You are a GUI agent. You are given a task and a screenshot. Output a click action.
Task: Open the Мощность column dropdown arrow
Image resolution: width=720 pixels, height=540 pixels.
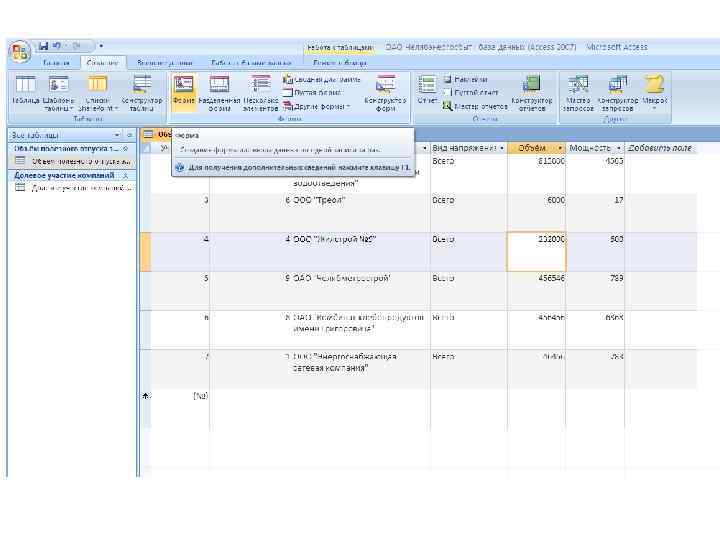tap(619, 148)
